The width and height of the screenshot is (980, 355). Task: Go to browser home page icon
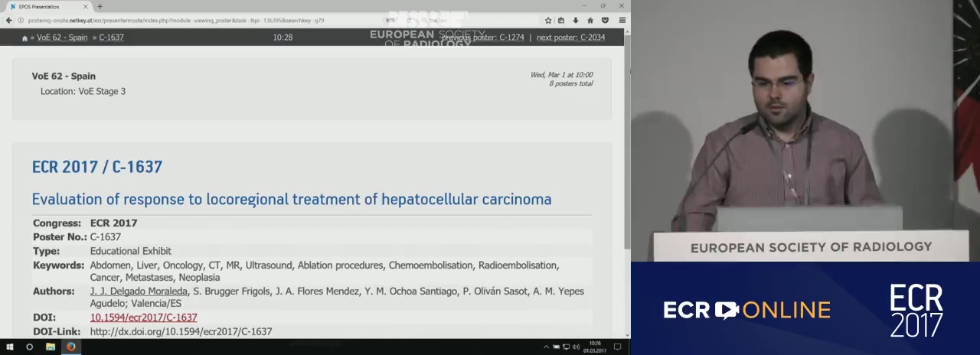[590, 20]
